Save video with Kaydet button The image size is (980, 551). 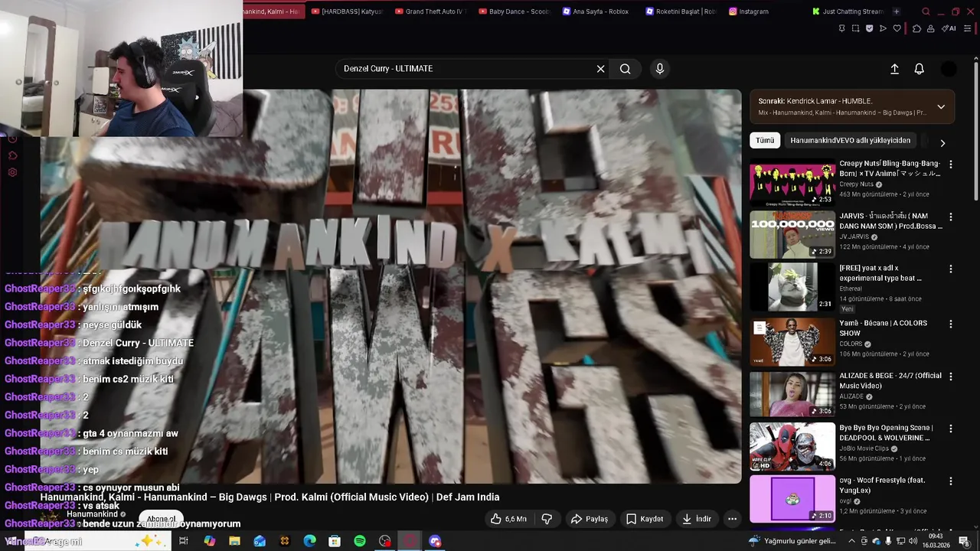pyautogui.click(x=645, y=519)
